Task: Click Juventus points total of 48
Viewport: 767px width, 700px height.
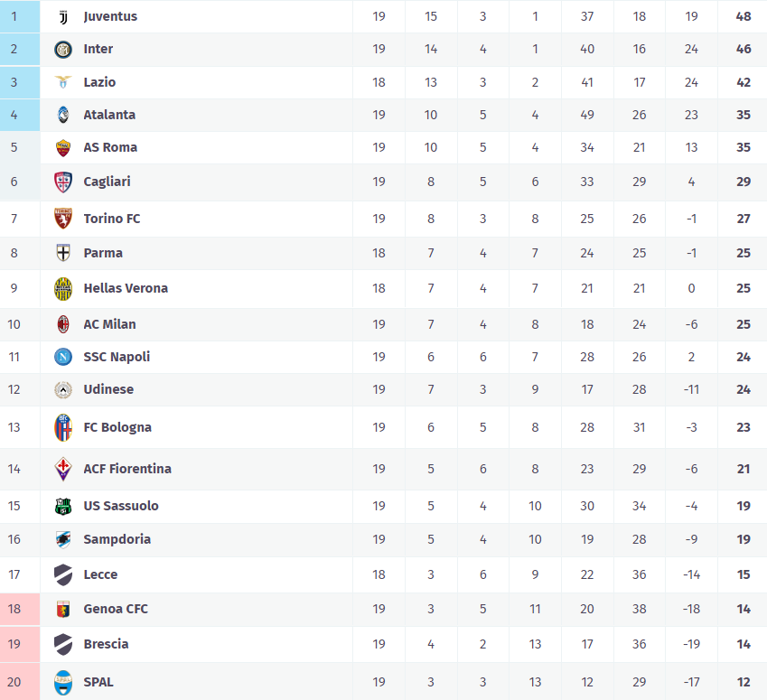Action: tap(744, 16)
